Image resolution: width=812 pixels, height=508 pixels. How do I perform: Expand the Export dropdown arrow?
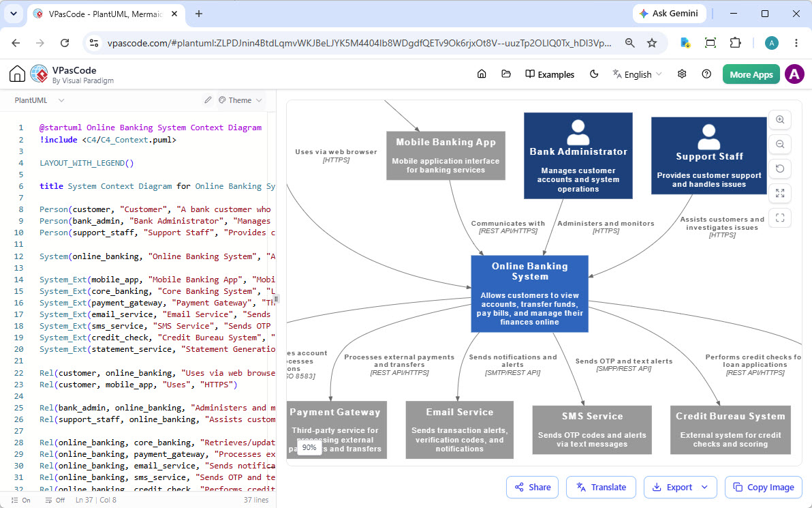[x=704, y=488]
